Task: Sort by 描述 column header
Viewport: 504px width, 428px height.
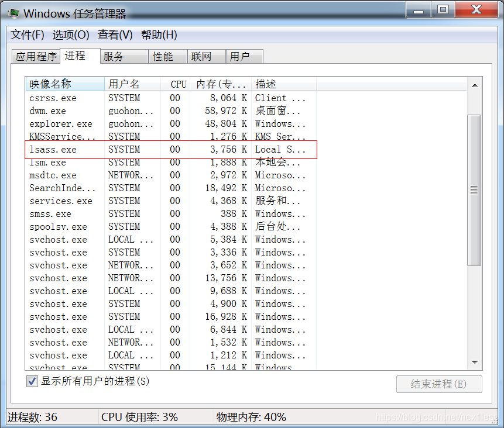Action: coord(284,84)
